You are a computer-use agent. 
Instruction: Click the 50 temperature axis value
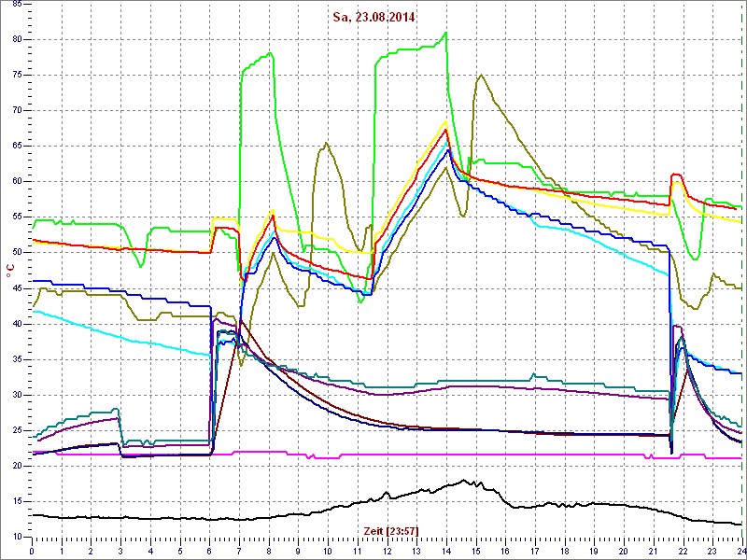pyautogui.click(x=16, y=253)
